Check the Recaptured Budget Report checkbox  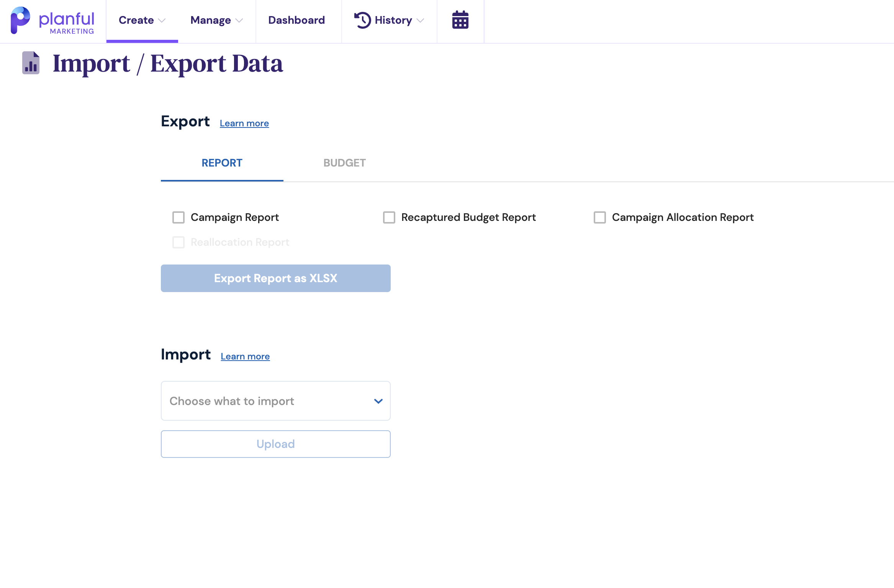tap(389, 217)
